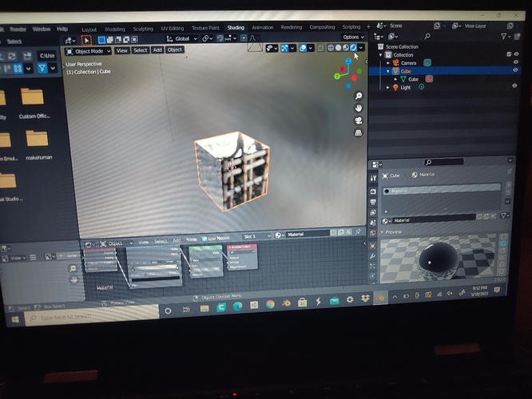Click the viewport zoom magnifier icon

coord(359,96)
